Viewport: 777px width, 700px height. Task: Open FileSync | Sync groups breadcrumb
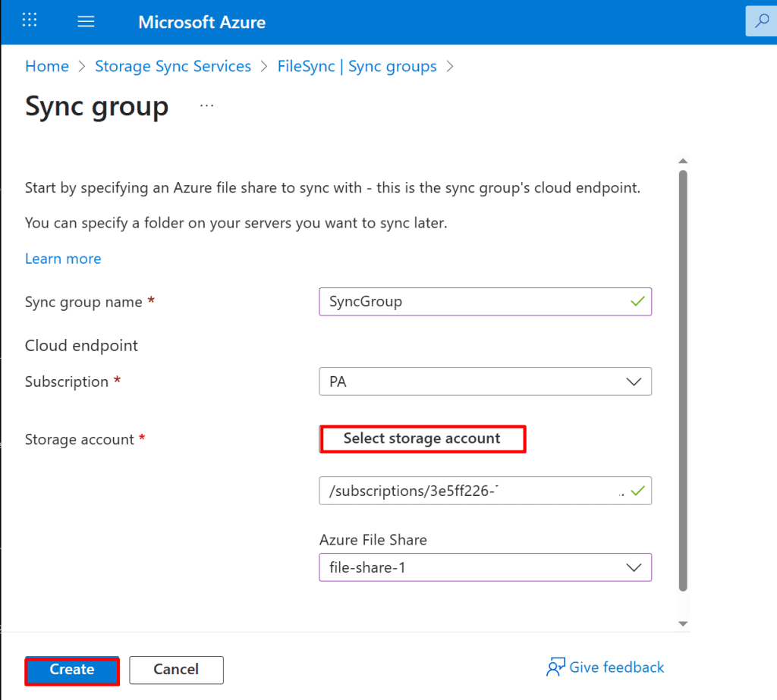click(x=357, y=67)
